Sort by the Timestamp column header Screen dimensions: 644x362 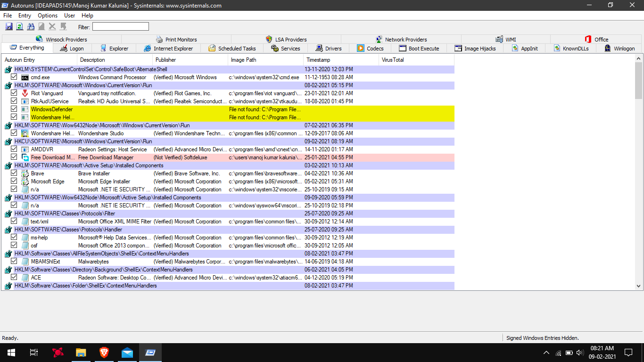pos(341,60)
